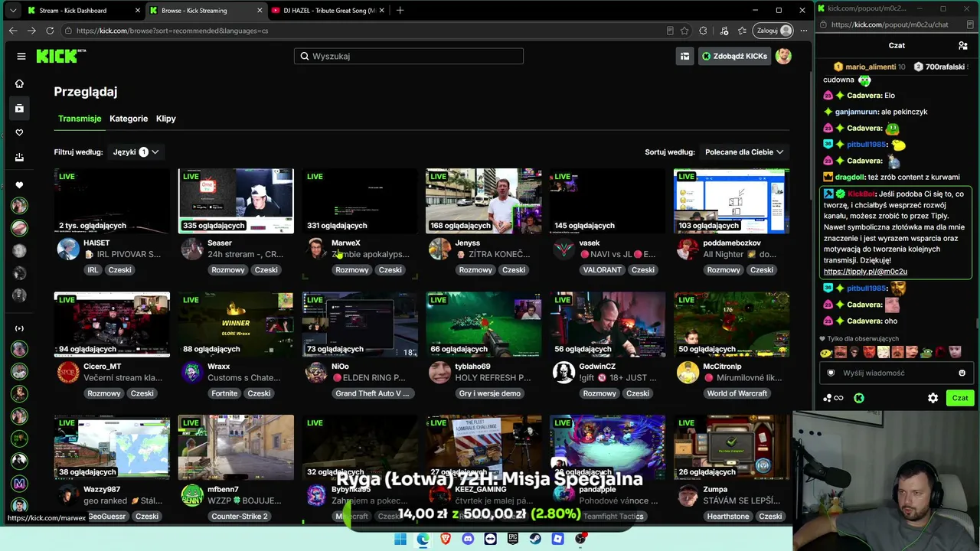
Task: Go to Kick home via sidebar house icon
Action: pos(19,83)
